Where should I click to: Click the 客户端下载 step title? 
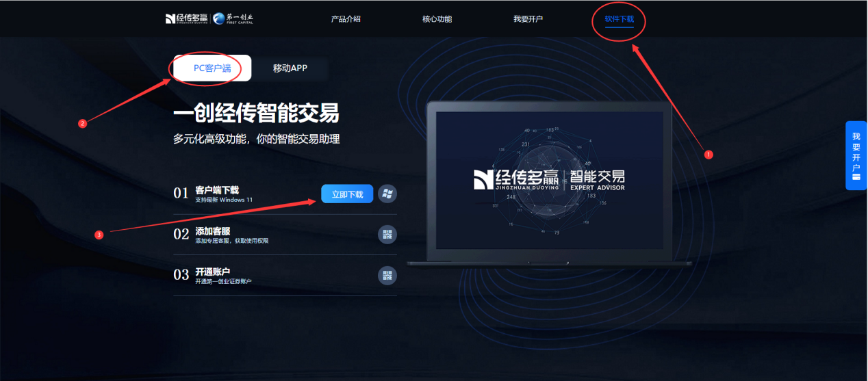(x=217, y=190)
